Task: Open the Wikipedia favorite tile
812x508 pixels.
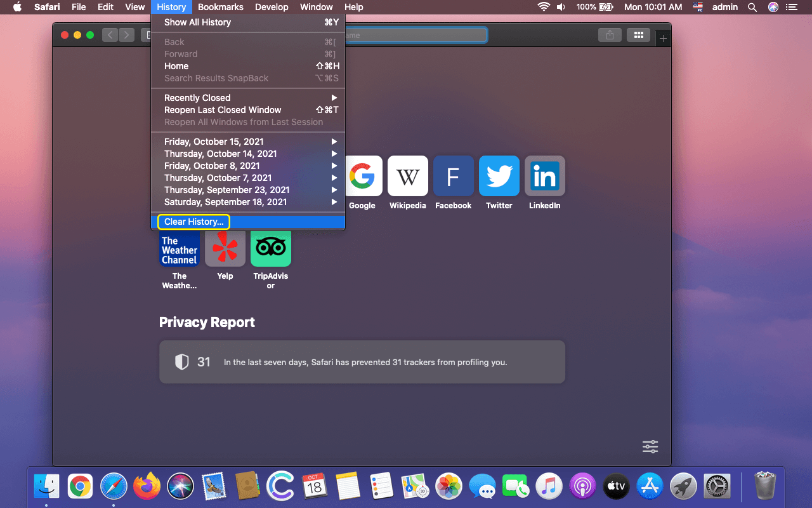Action: coord(408,176)
